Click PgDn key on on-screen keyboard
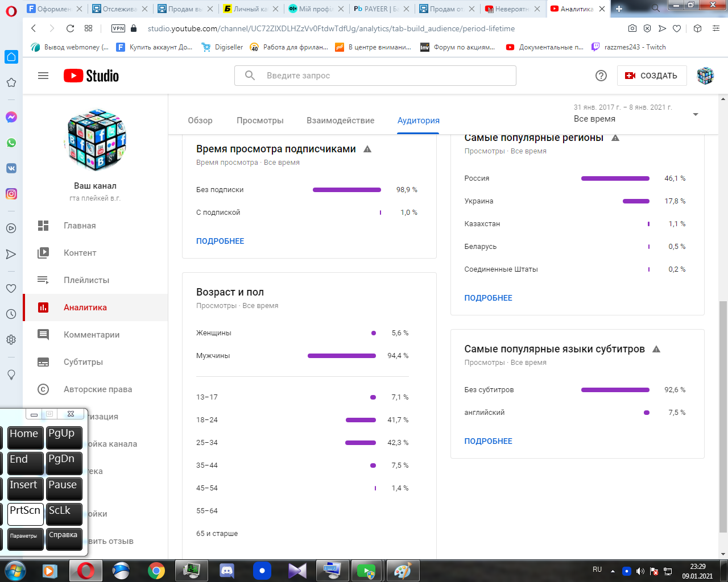The width and height of the screenshot is (728, 582). tap(64, 463)
